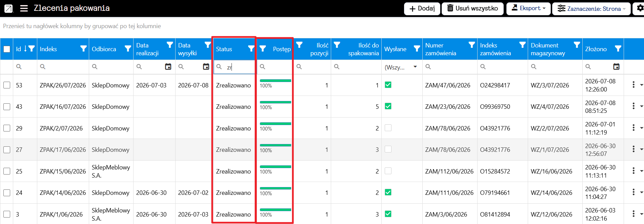Focus the Status filter input field

tap(234, 67)
